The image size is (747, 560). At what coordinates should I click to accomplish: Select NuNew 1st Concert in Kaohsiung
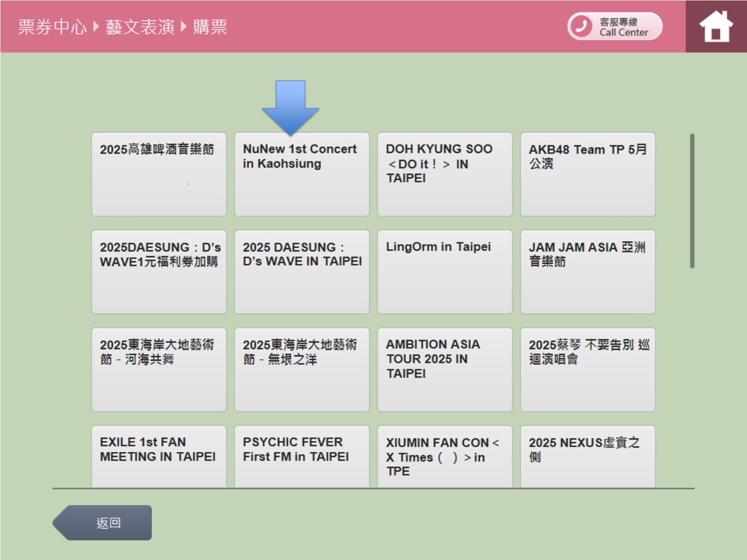pyautogui.click(x=302, y=174)
